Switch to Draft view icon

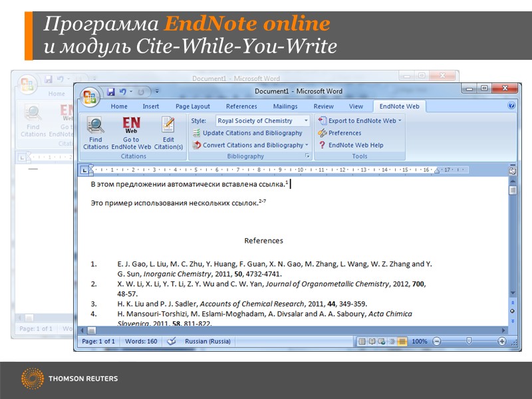pyautogui.click(x=402, y=341)
